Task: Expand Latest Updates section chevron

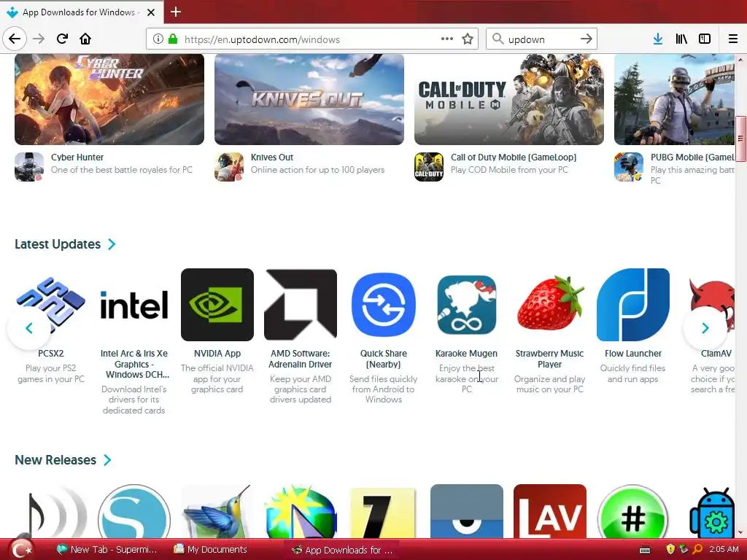Action: click(112, 244)
